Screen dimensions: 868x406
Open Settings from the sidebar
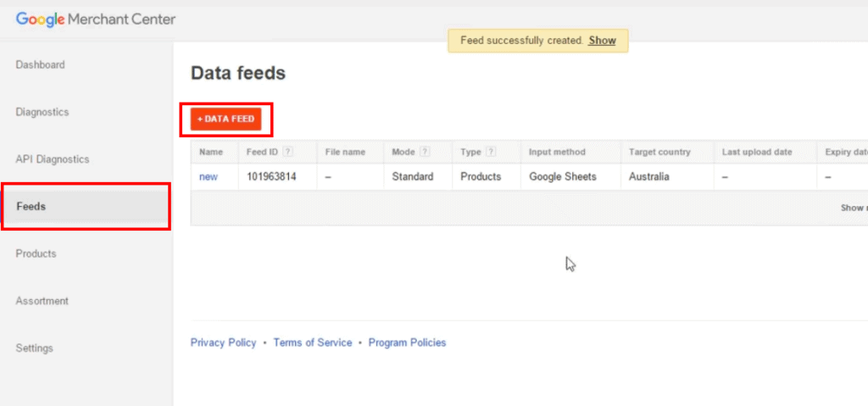(x=34, y=348)
